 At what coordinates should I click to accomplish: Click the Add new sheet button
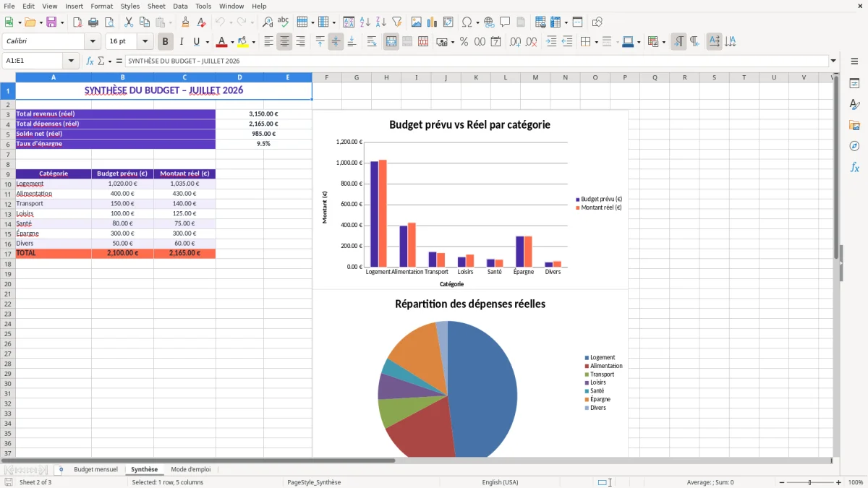pyautogui.click(x=61, y=469)
